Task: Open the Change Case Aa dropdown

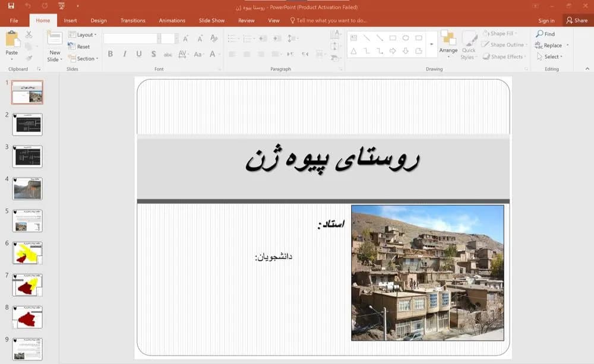Action: (x=198, y=54)
